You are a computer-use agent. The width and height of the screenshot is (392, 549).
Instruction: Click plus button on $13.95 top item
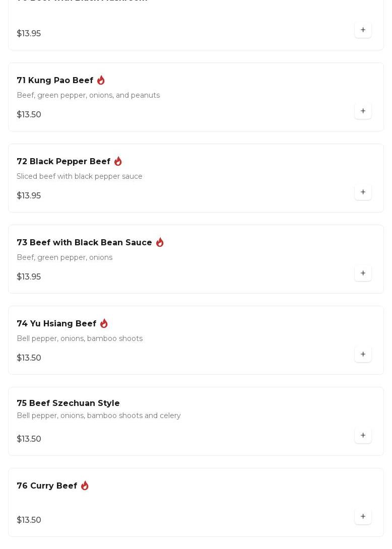click(x=363, y=30)
